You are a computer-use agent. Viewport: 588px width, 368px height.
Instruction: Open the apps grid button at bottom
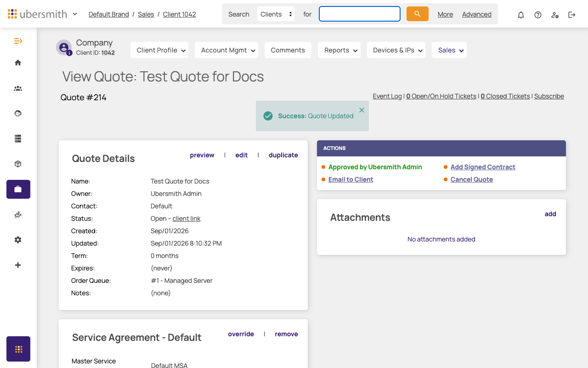[18, 349]
